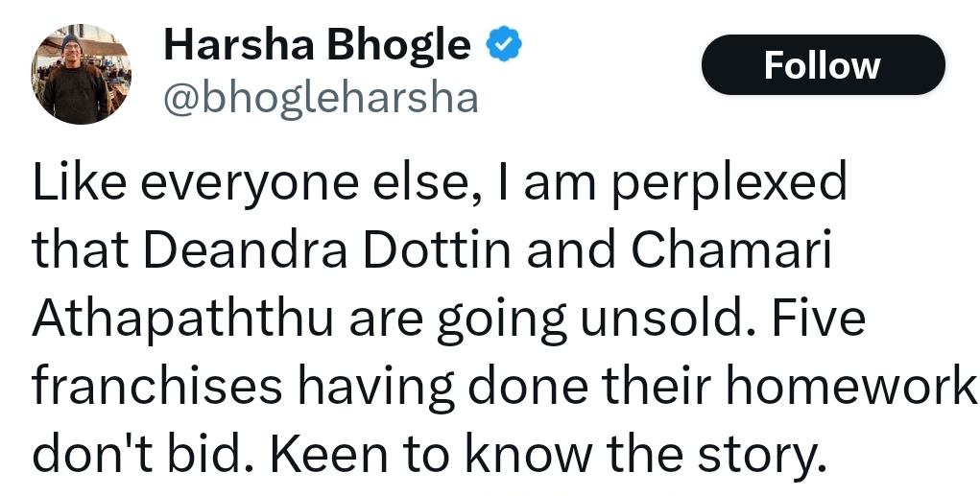The width and height of the screenshot is (980, 496).
Task: Click the phrase "are going" in tweet
Action: pyautogui.click(x=458, y=319)
